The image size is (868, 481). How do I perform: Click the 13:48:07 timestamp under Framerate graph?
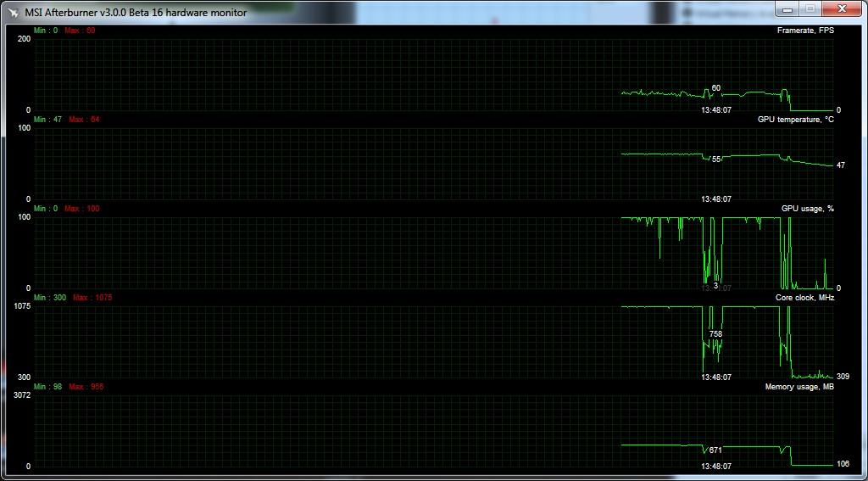pos(716,110)
